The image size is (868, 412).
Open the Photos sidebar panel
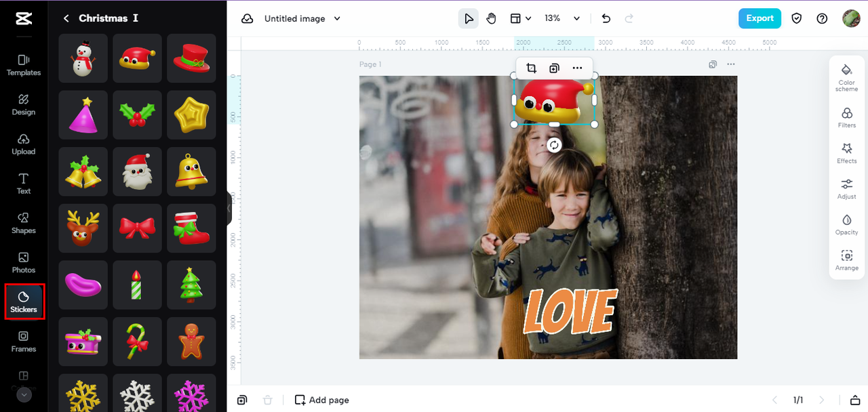click(x=24, y=263)
